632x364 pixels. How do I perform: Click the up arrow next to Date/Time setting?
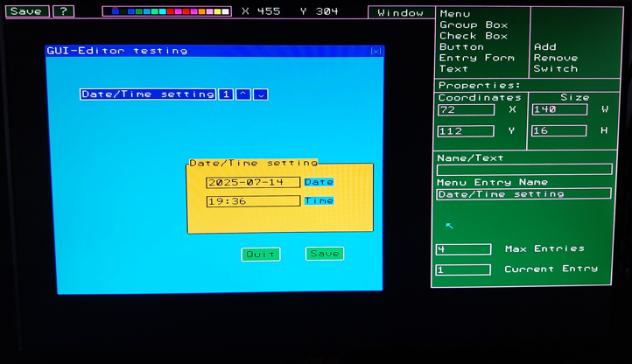pyautogui.click(x=243, y=94)
